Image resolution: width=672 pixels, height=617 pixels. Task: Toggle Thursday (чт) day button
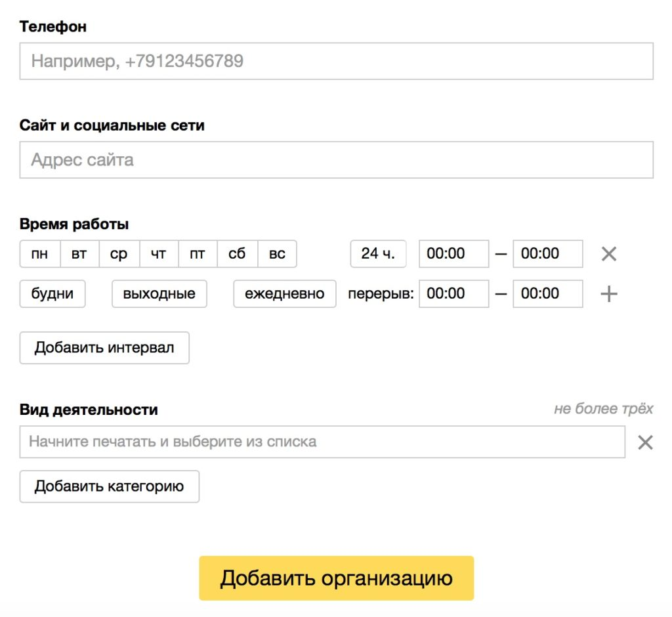point(159,254)
